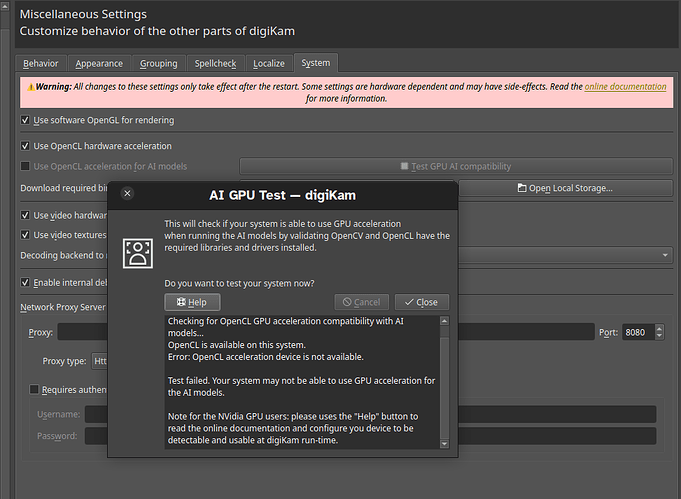Select the Localize tab
The width and height of the screenshot is (681, 499).
coord(269,63)
